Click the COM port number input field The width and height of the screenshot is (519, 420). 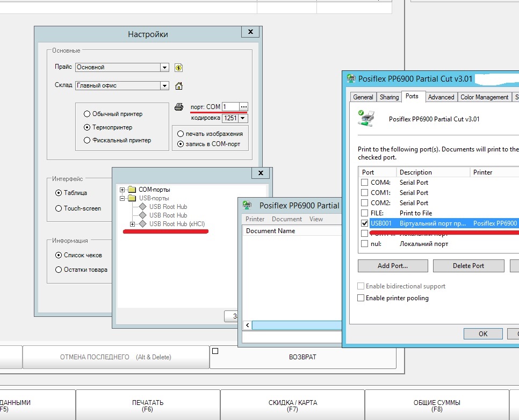click(230, 106)
